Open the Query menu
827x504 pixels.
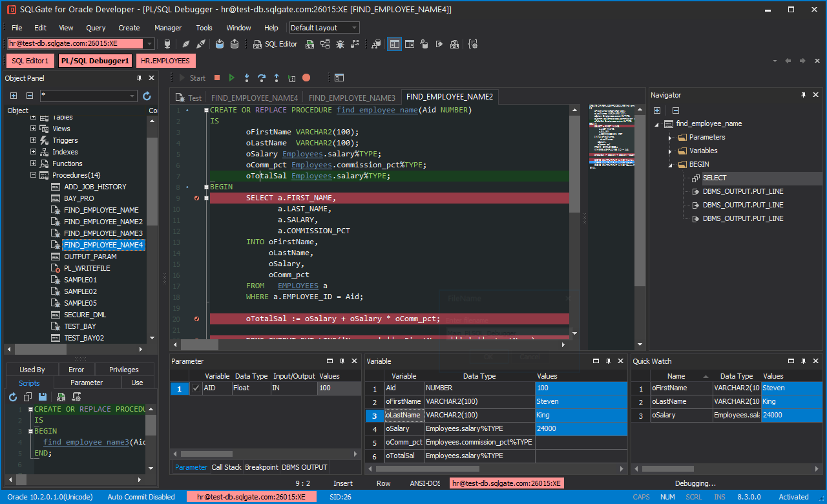tap(96, 28)
